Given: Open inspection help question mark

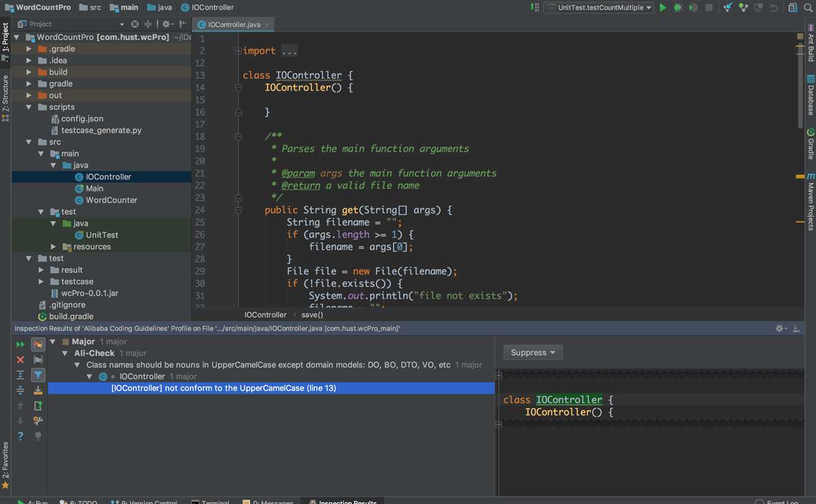Looking at the screenshot, I should [20, 436].
